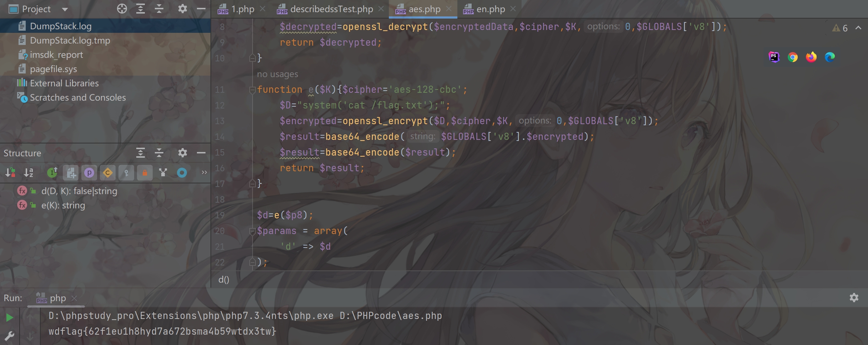Open in Chrome browser icon

point(793,57)
